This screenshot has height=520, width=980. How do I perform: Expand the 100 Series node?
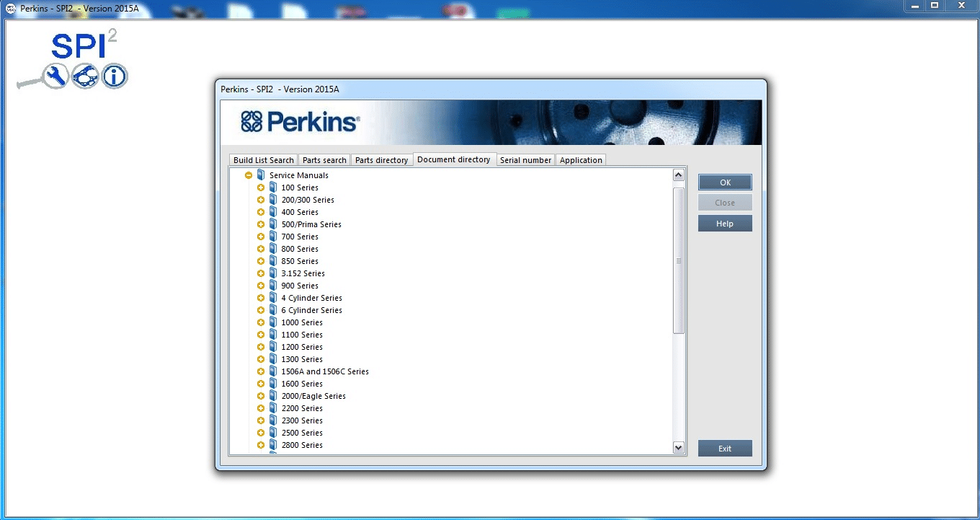pyautogui.click(x=261, y=188)
